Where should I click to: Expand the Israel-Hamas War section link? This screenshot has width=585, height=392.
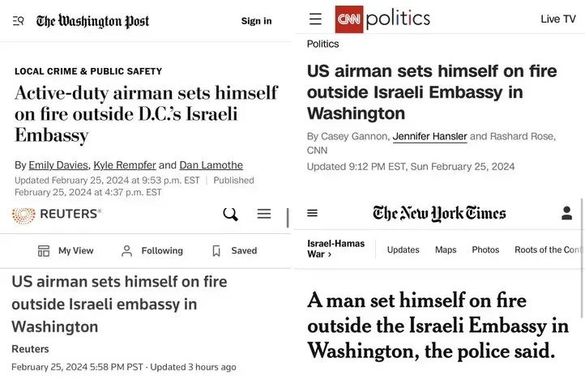coord(335,249)
